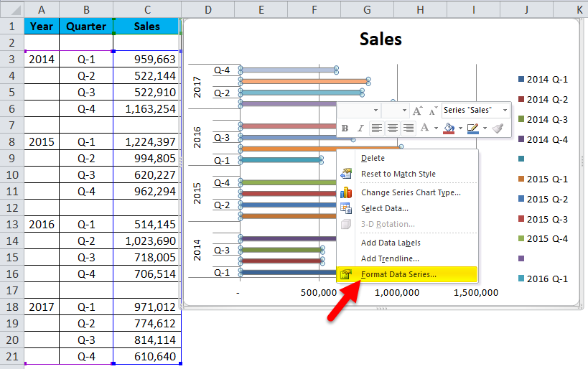Open the Series "Sales" element dropdown

tap(505, 111)
